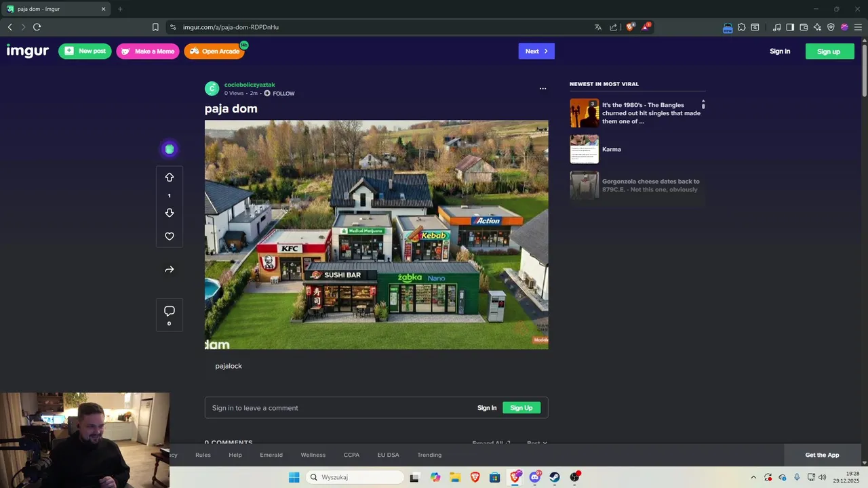868x488 pixels.
Task: Open the Wellness footer link
Action: coord(313,455)
